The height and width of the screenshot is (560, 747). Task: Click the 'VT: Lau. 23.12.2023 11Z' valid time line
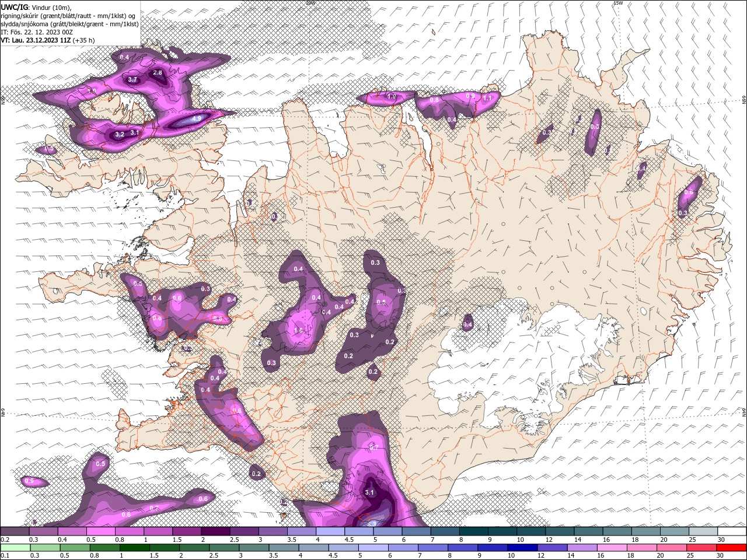click(x=36, y=40)
